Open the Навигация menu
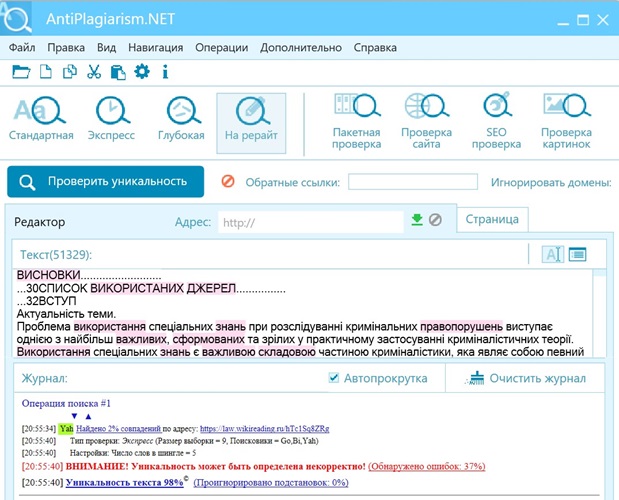The image size is (619, 500). [x=156, y=47]
